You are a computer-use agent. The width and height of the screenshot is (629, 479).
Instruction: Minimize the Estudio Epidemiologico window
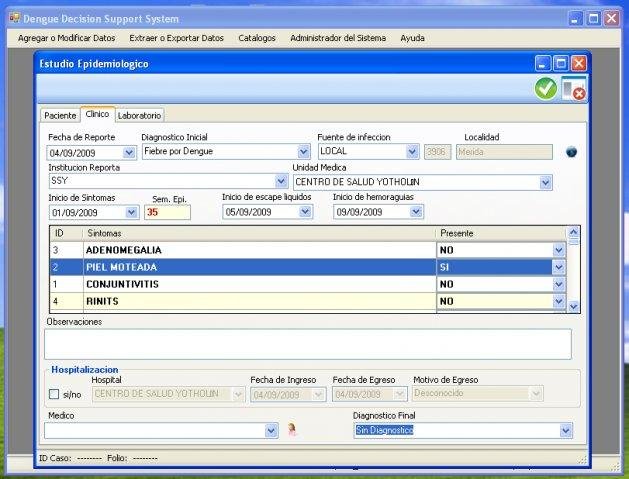[x=543, y=63]
